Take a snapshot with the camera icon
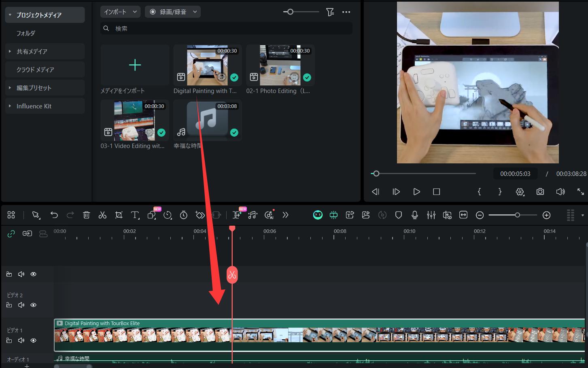Viewport: 588px width, 368px height. coord(540,192)
